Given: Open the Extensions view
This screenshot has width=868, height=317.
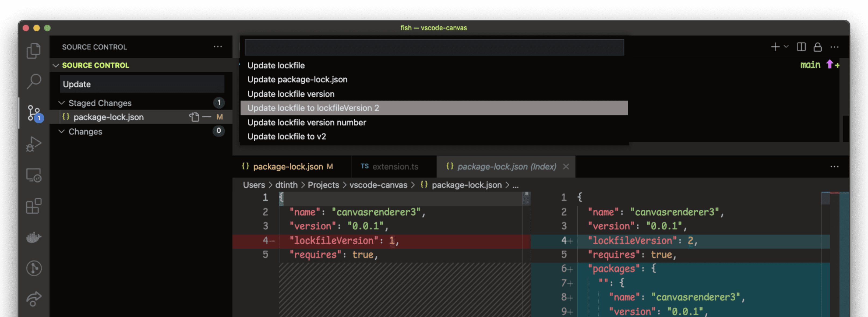Looking at the screenshot, I should [x=34, y=206].
